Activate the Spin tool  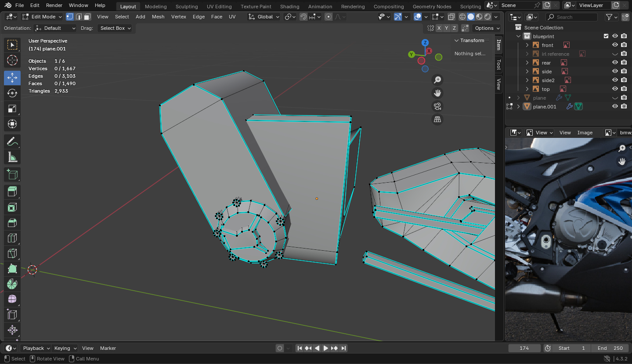(x=12, y=284)
